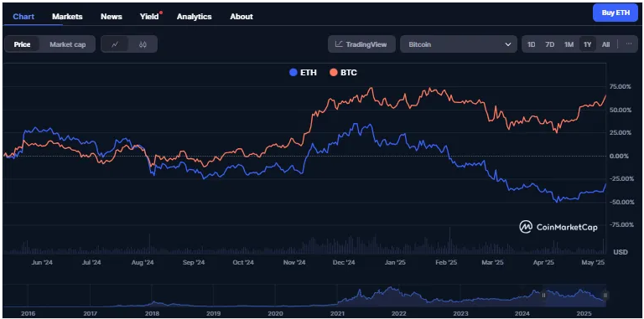Open more options ellipsis menu
Screen dimensions: 644x319
coord(629,44)
